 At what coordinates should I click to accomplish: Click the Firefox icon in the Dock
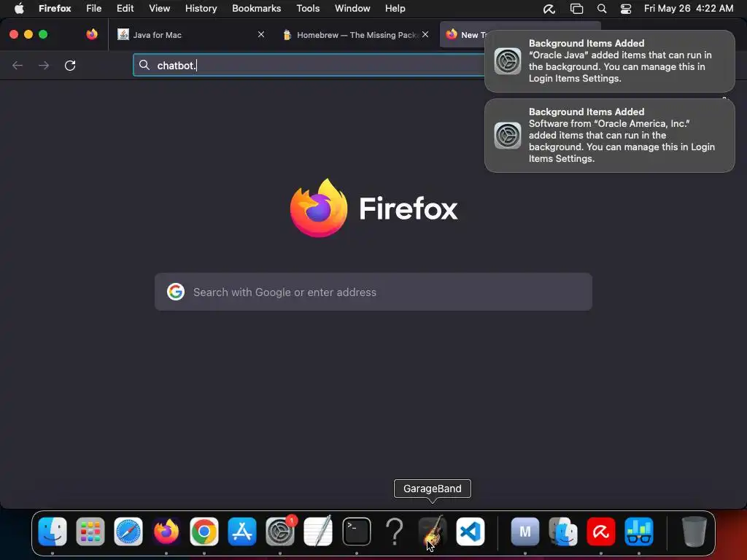point(166,532)
